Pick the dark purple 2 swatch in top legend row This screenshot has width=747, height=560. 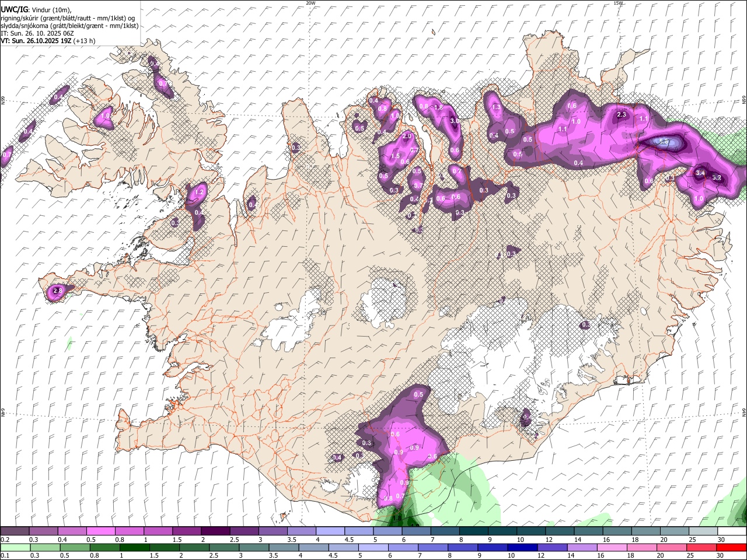click(x=215, y=531)
